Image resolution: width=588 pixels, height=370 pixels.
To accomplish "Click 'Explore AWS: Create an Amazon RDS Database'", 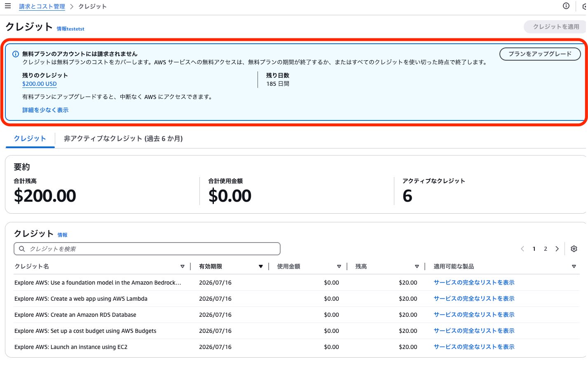I will (75, 315).
